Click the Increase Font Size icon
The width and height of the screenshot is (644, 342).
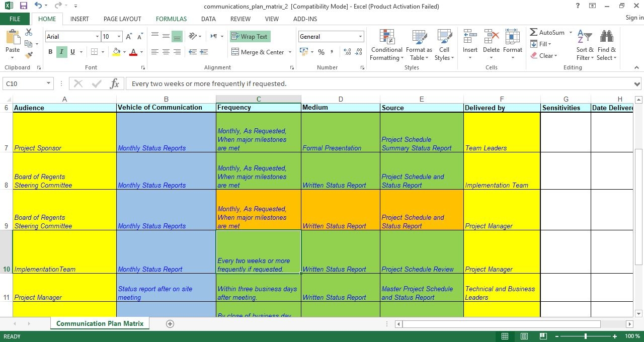129,37
